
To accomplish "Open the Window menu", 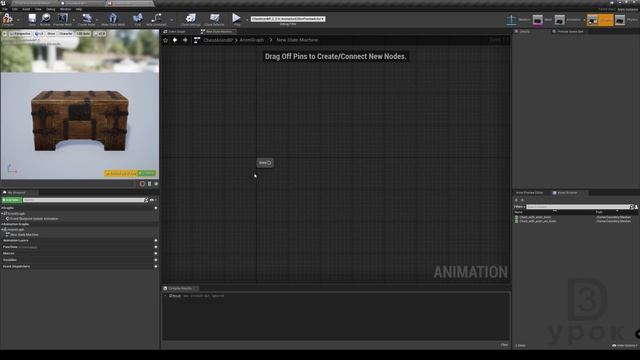I will coord(65,9).
